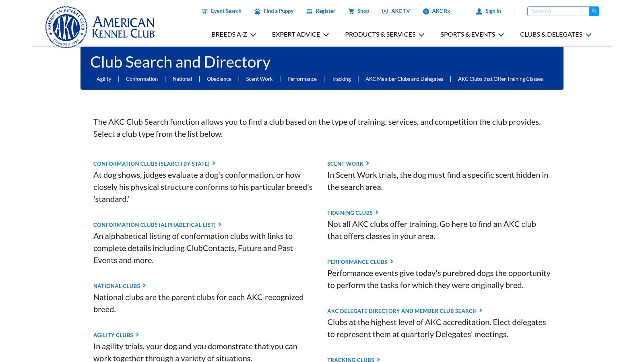Open the Agility section link
This screenshot has width=644, height=362.
tap(104, 79)
